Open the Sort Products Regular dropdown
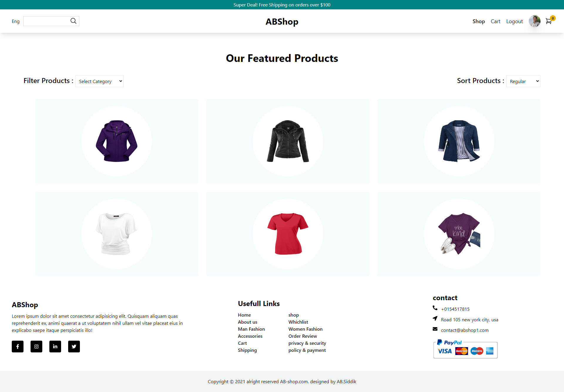This screenshot has width=564, height=392. pyautogui.click(x=523, y=81)
